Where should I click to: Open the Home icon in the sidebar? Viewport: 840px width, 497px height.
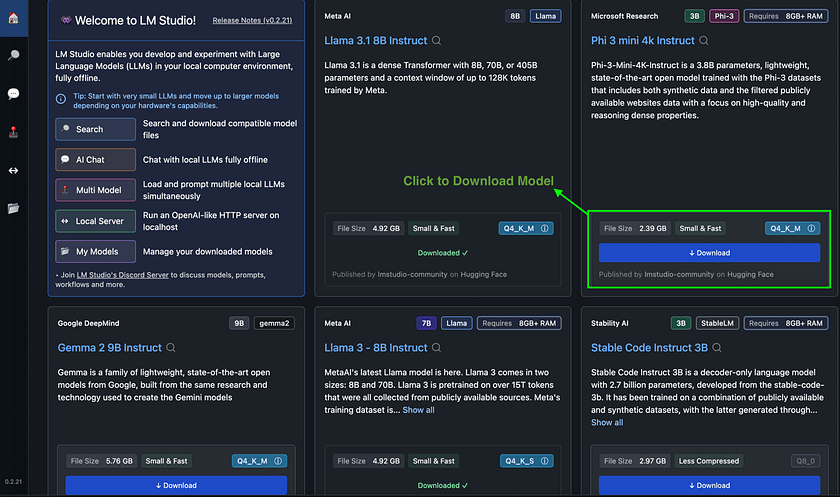(x=13, y=18)
